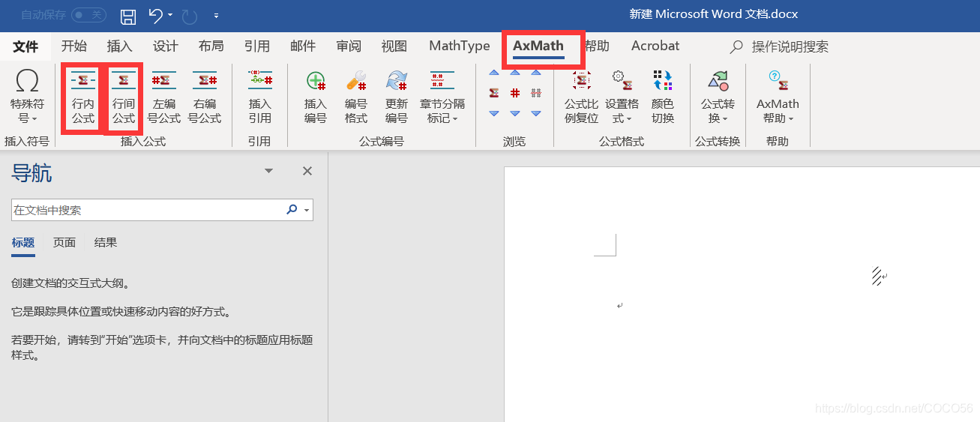980x422 pixels.
Task: Click down arrow below the dotted # icon
Action: pyautogui.click(x=536, y=113)
